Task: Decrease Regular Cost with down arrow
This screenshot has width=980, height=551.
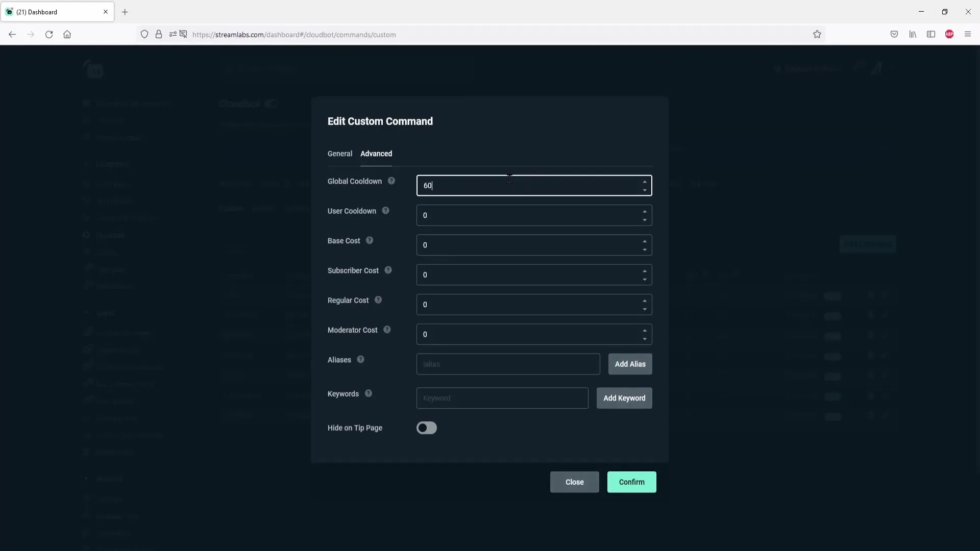Action: click(645, 309)
